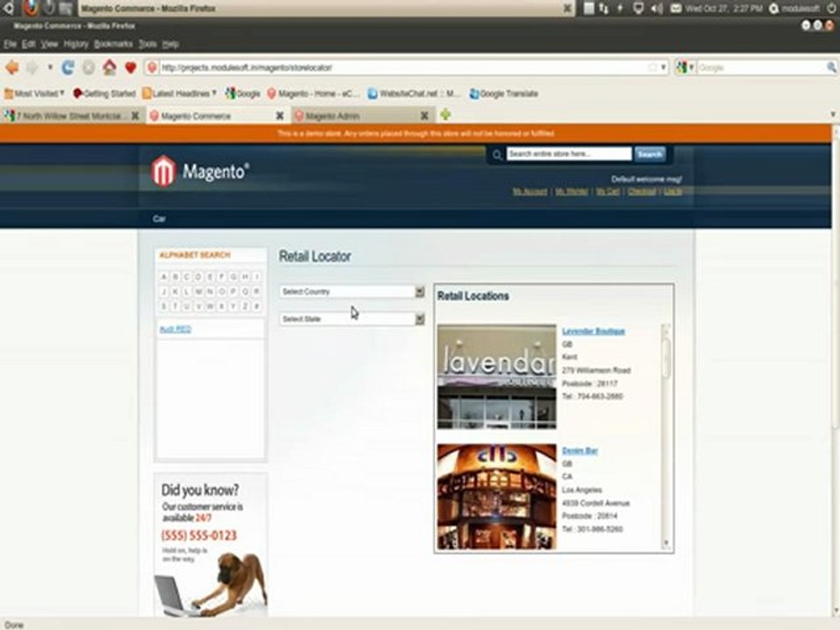
Task: Focus the Google search box in toolbar
Action: coord(760,67)
